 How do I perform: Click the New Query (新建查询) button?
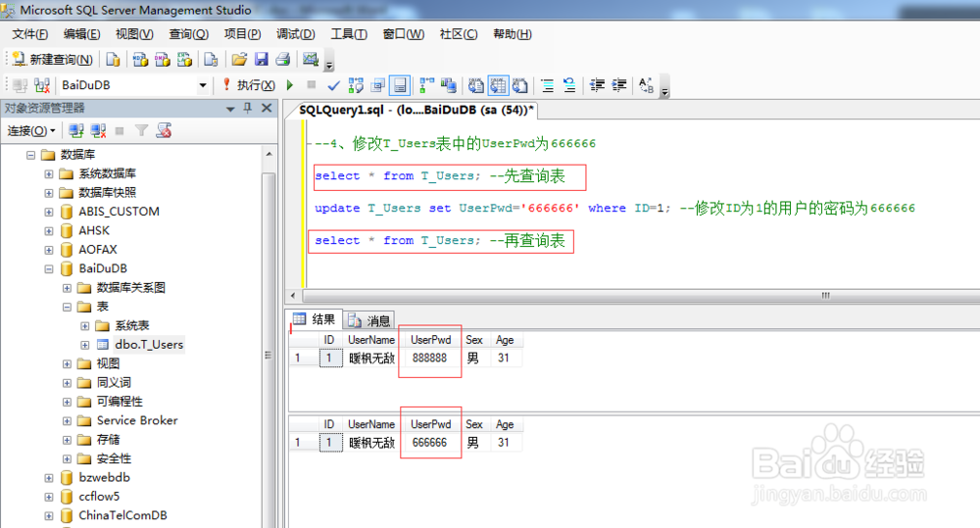click(x=53, y=60)
